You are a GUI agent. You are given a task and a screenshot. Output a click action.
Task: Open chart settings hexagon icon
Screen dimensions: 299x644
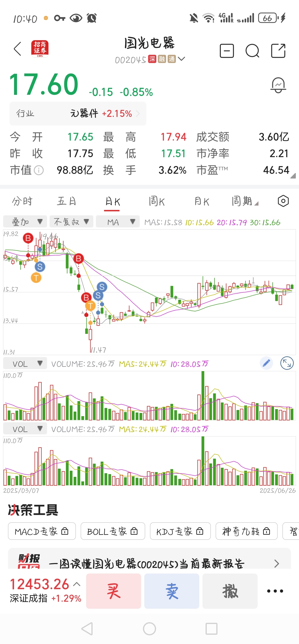point(283,201)
